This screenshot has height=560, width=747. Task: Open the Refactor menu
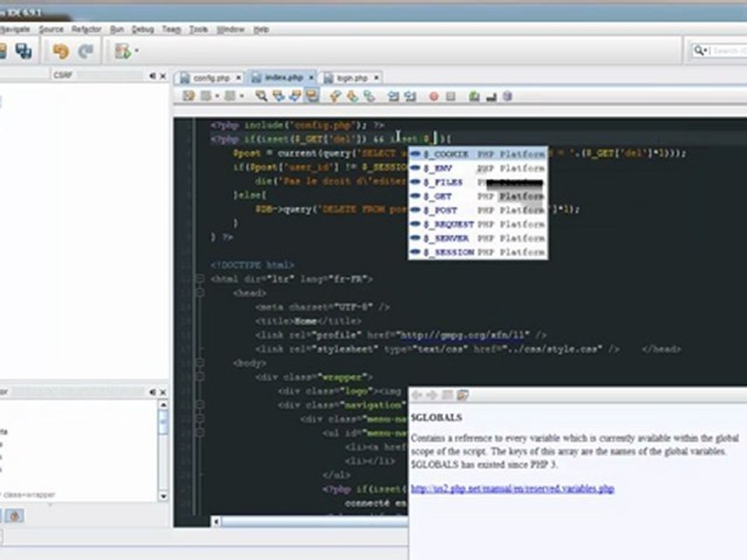86,30
